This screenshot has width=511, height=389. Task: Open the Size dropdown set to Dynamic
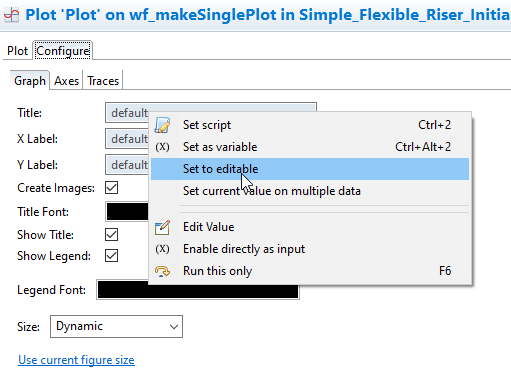[x=116, y=326]
